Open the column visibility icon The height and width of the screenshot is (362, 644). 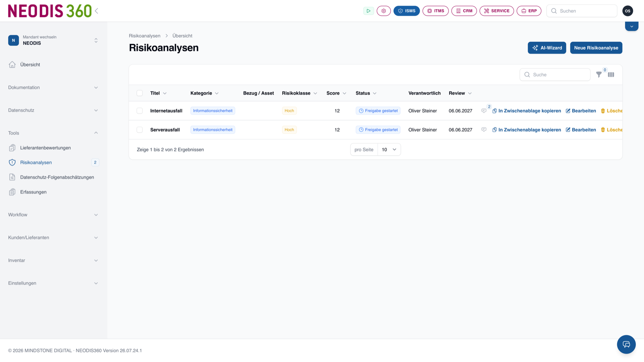(x=611, y=74)
